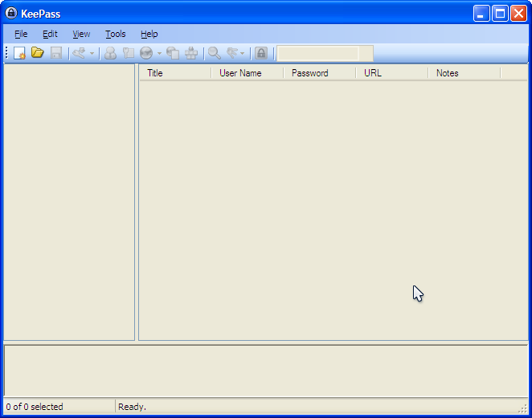Image resolution: width=532 pixels, height=418 pixels.
Task: Click the Password column header
Action: click(x=320, y=73)
